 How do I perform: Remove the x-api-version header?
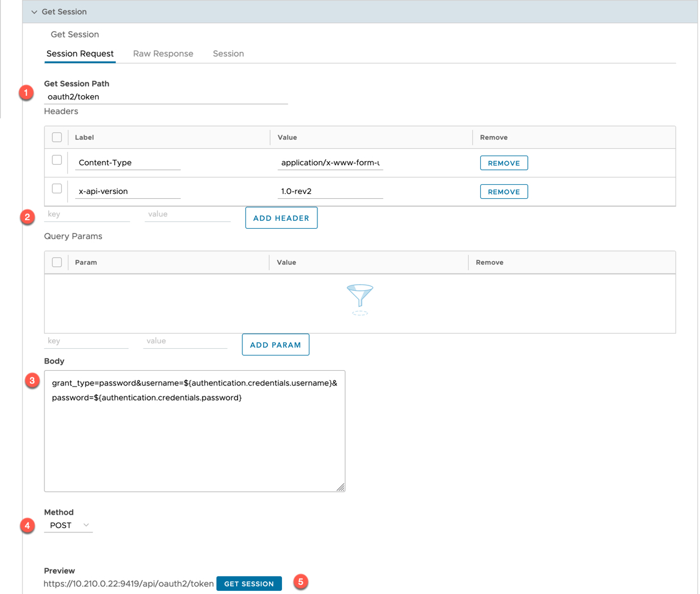(x=503, y=191)
